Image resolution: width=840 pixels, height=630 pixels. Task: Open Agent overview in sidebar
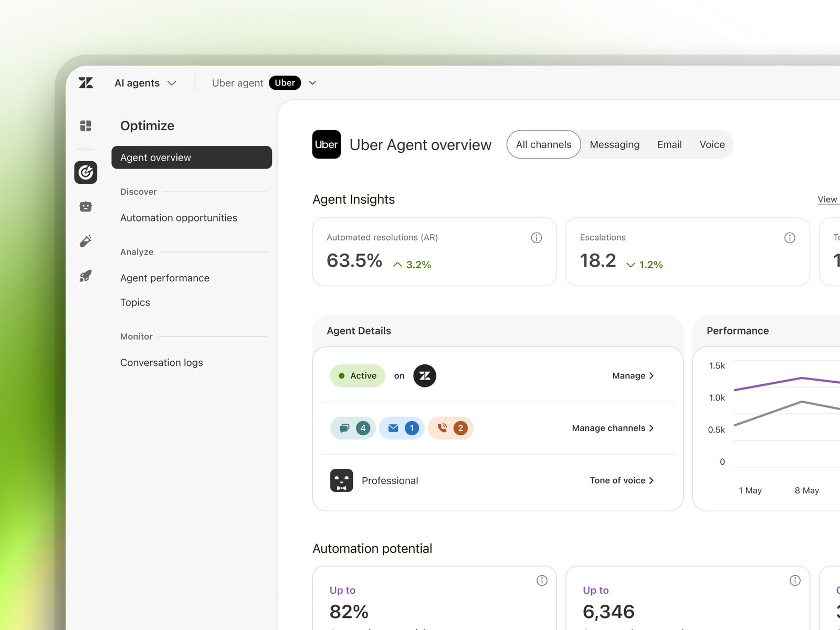pyautogui.click(x=192, y=157)
